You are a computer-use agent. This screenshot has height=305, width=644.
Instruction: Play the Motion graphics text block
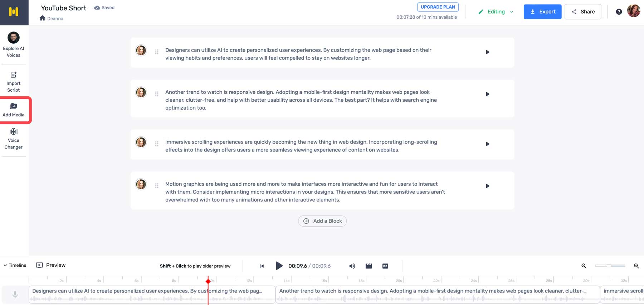point(487,186)
